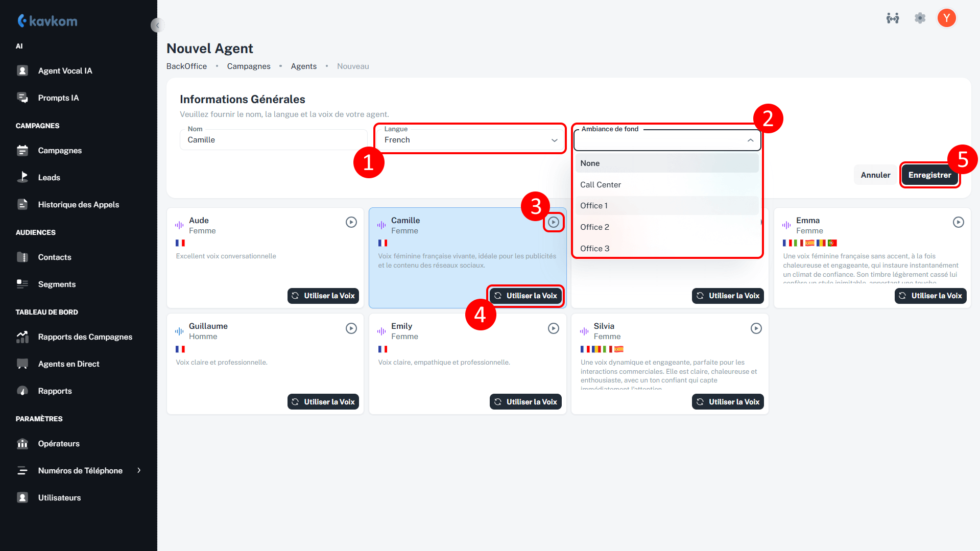
Task: Go to Campagnes breadcrumb link
Action: coord(249,66)
